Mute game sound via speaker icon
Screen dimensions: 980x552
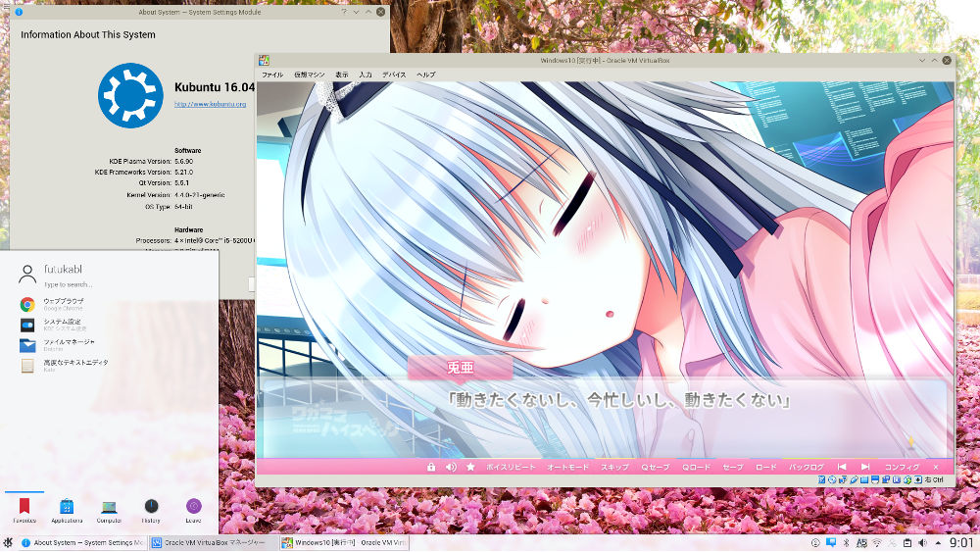[451, 467]
